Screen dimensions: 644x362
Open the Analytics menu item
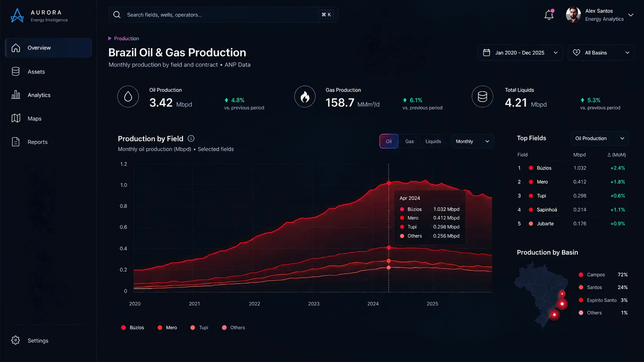[48, 95]
